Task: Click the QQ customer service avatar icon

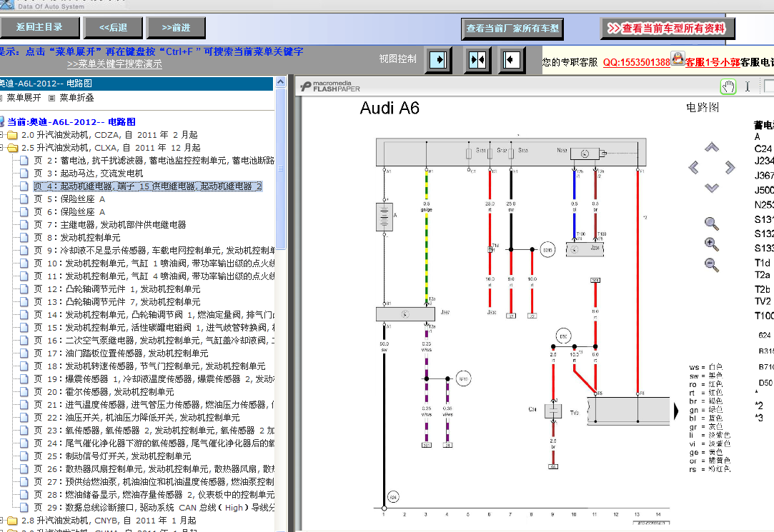Action: point(678,59)
